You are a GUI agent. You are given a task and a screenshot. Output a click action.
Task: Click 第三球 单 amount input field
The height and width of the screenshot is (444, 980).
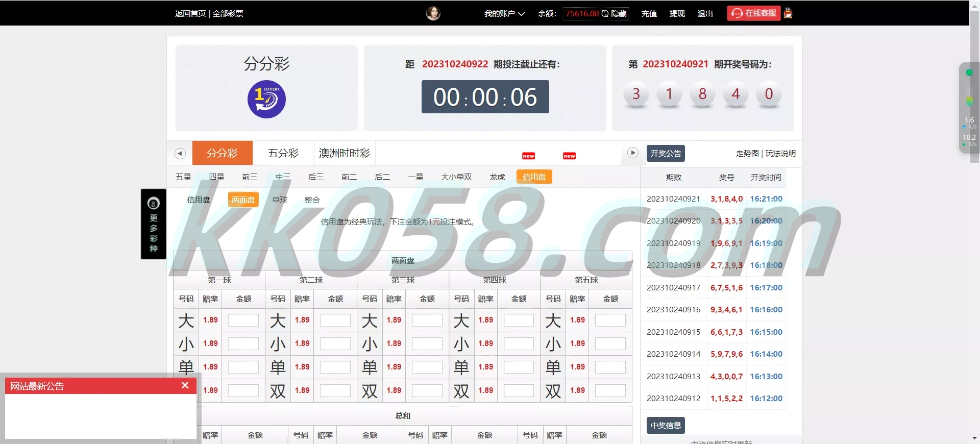point(427,367)
